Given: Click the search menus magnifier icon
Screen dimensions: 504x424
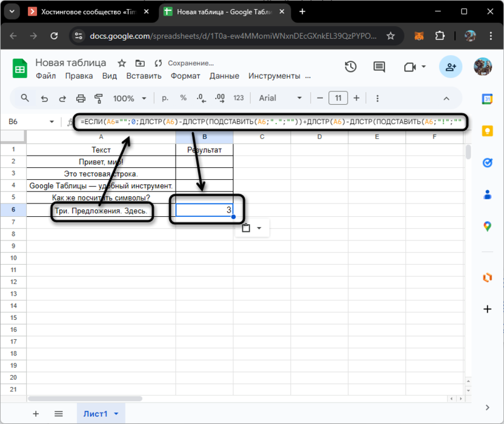Looking at the screenshot, I should (x=25, y=98).
